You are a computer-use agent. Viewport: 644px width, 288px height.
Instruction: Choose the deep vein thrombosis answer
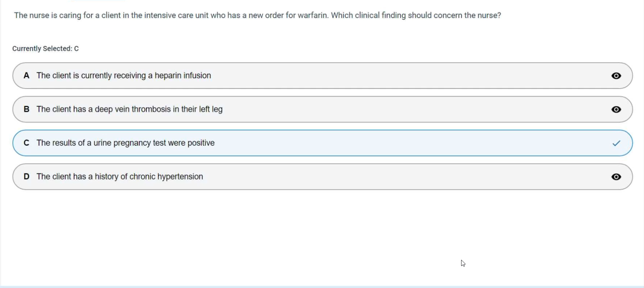click(x=129, y=109)
